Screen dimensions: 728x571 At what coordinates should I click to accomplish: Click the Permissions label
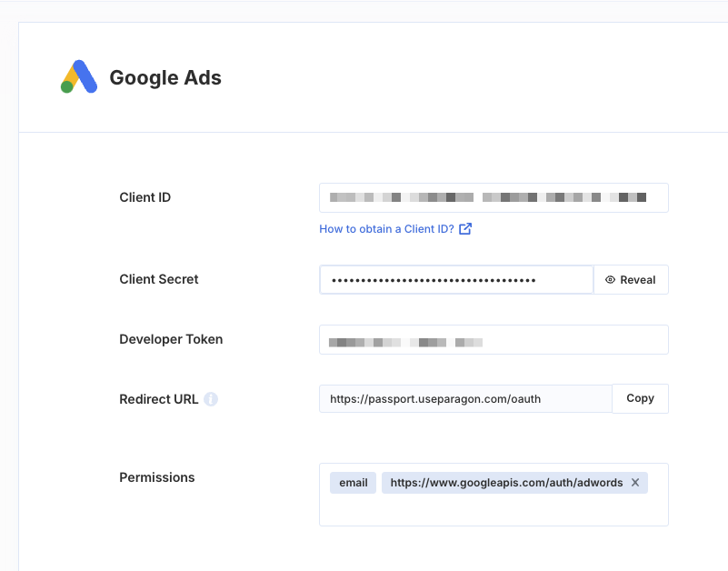(x=157, y=477)
